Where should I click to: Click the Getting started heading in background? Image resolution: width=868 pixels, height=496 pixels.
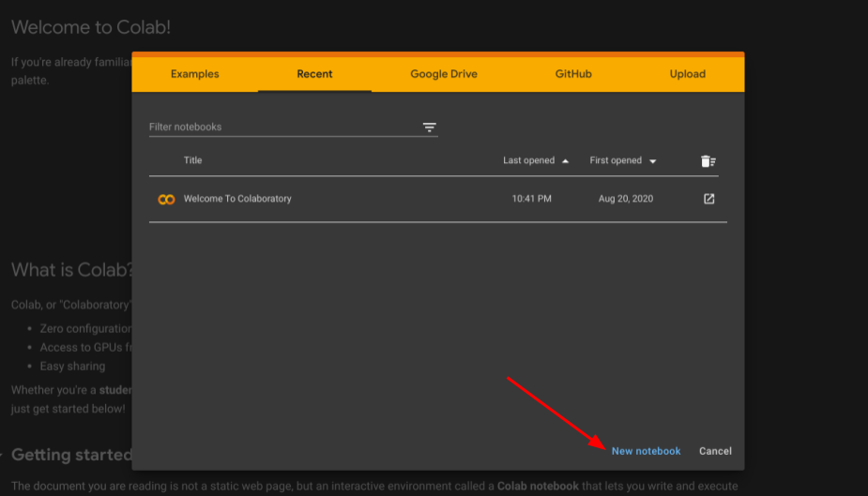pyautogui.click(x=72, y=455)
